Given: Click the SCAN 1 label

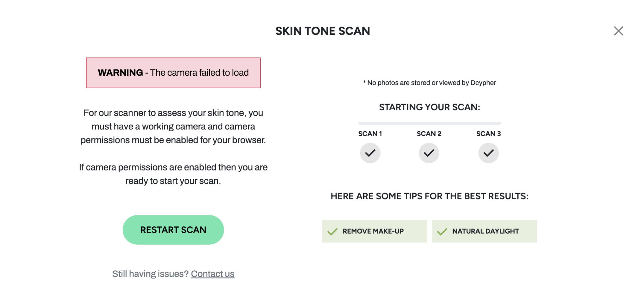Looking at the screenshot, I should pos(370,134).
